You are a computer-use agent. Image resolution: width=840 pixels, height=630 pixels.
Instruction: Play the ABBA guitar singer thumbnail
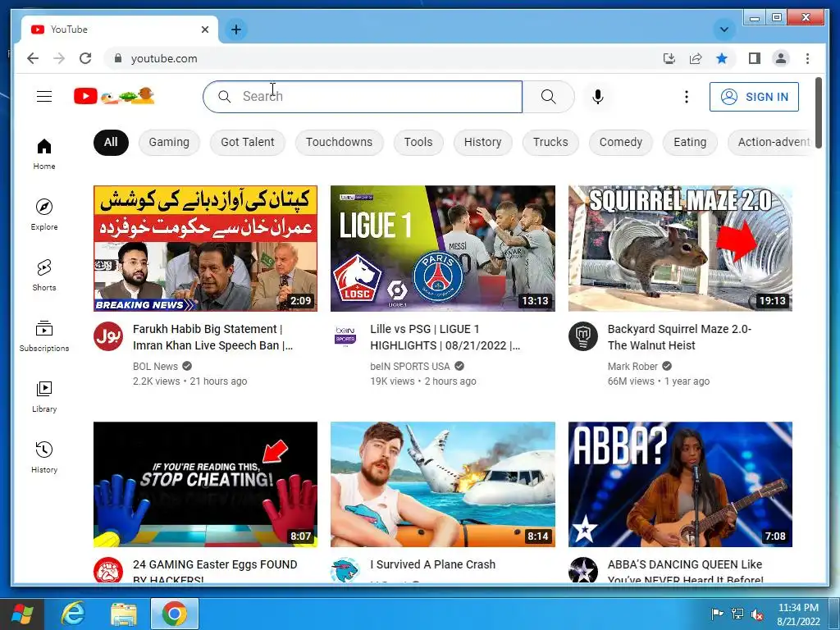coord(680,484)
